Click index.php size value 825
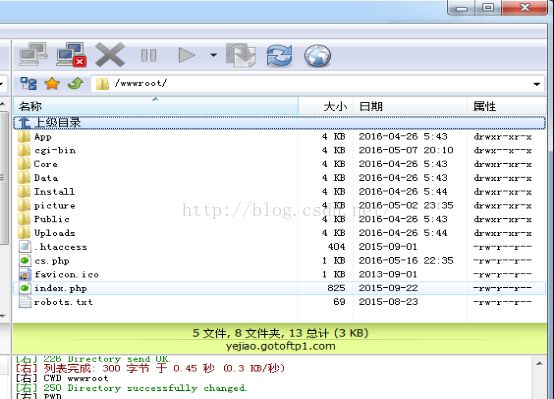The height and width of the screenshot is (399, 554). point(336,288)
